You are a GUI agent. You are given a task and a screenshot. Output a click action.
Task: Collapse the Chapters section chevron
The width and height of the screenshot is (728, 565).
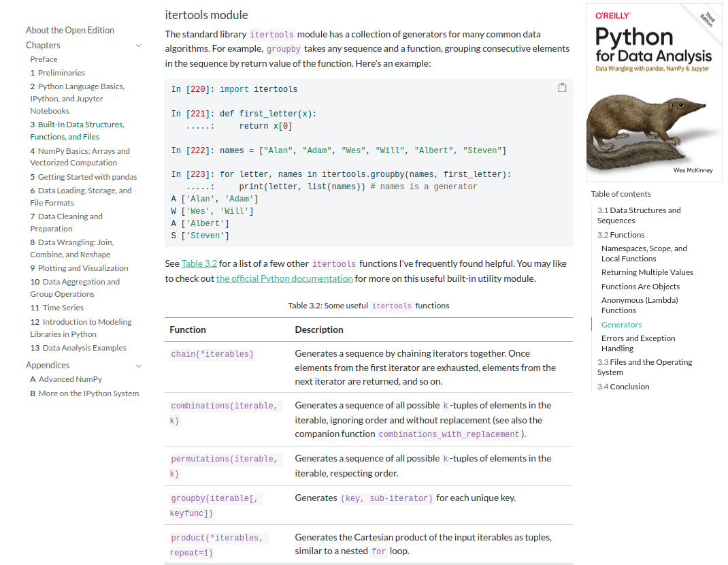point(138,46)
